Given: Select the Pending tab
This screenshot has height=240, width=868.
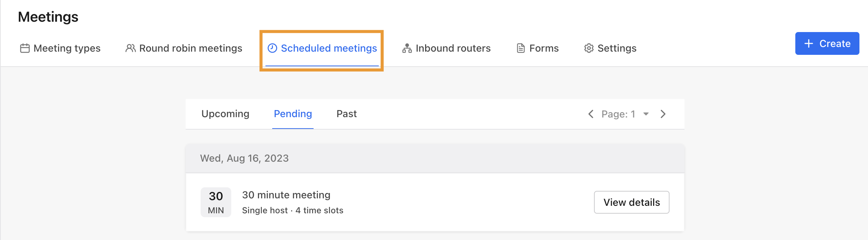Looking at the screenshot, I should point(293,114).
